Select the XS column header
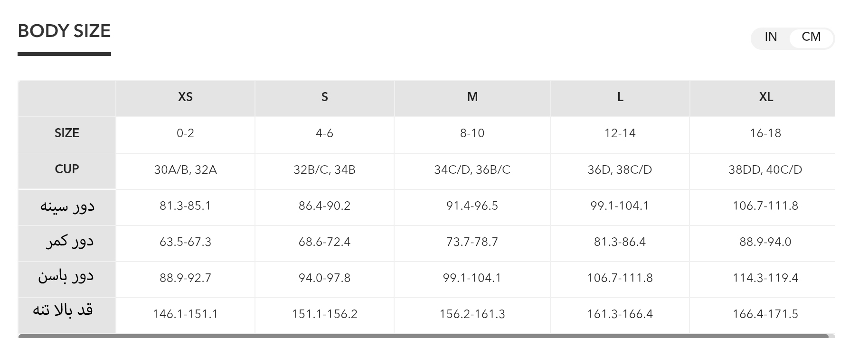The height and width of the screenshot is (338, 868). pos(185,97)
